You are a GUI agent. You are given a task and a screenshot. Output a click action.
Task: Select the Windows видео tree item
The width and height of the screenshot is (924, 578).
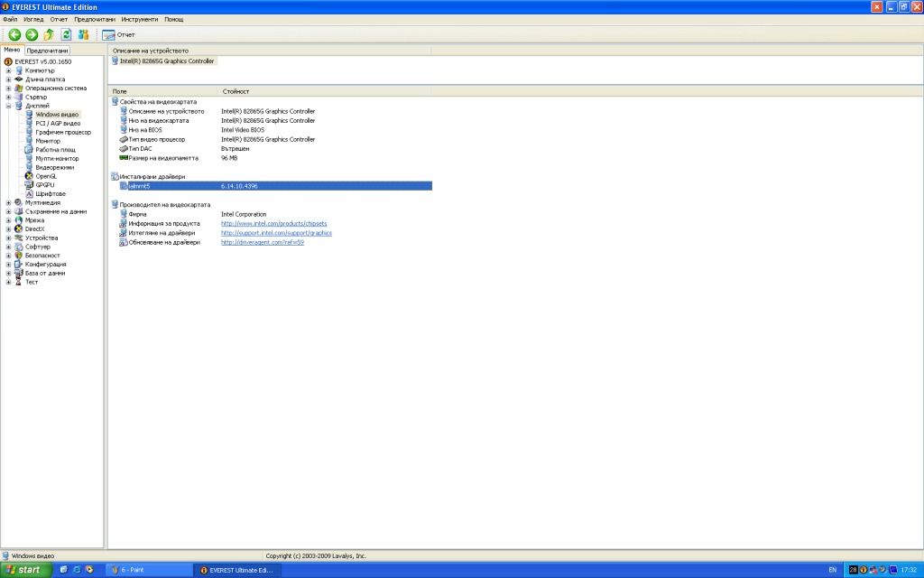click(57, 115)
